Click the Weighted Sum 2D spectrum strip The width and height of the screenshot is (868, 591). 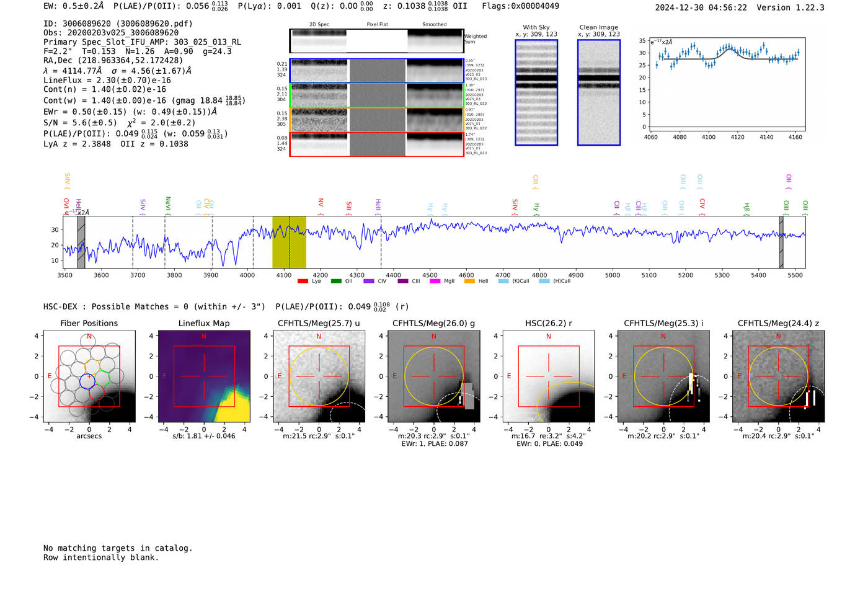[376, 41]
